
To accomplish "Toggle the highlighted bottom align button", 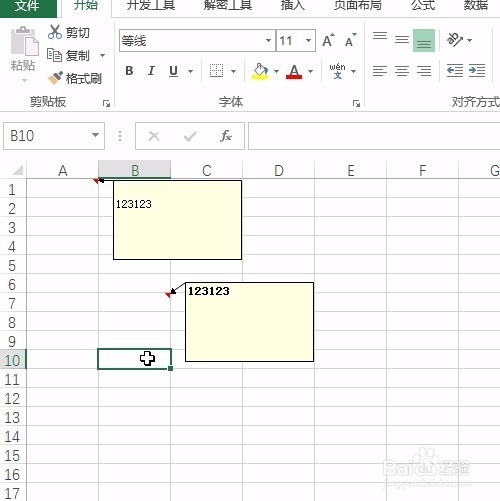I will 424,41.
